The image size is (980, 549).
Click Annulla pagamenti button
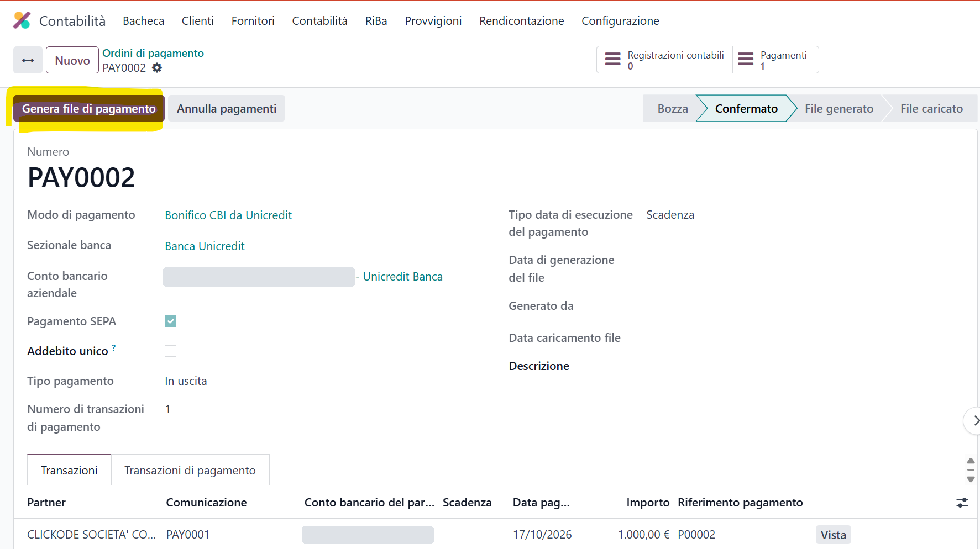[x=227, y=109]
